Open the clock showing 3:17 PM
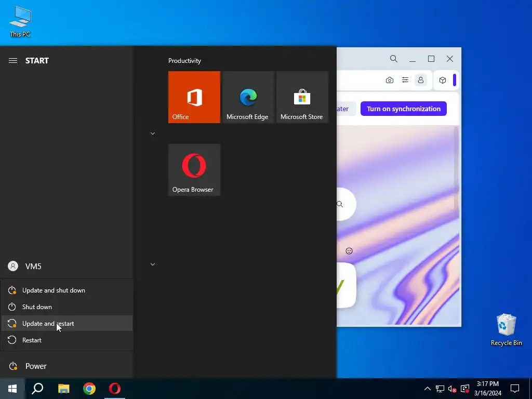The width and height of the screenshot is (532, 399). (487, 389)
